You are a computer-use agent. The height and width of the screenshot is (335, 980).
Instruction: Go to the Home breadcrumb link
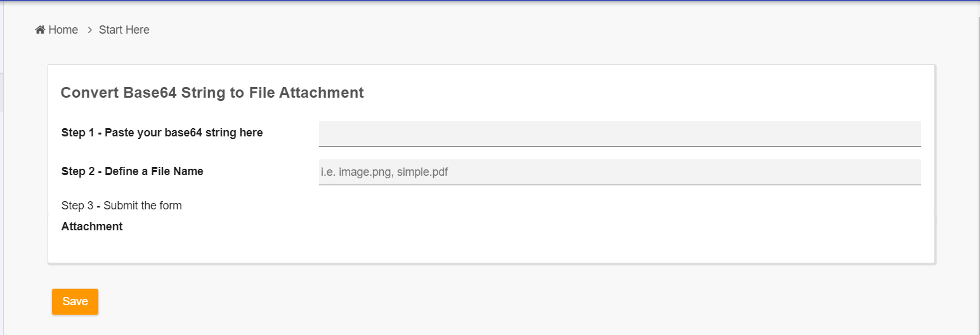click(63, 30)
